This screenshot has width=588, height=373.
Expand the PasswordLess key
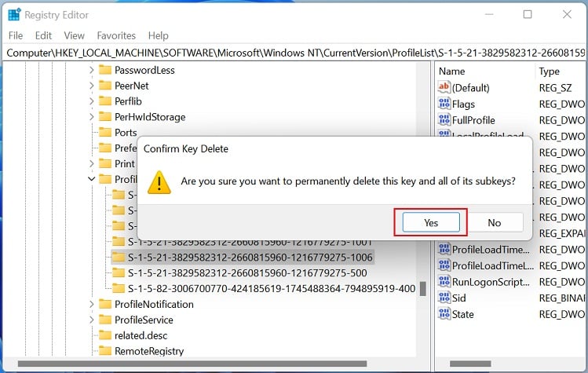pos(92,70)
